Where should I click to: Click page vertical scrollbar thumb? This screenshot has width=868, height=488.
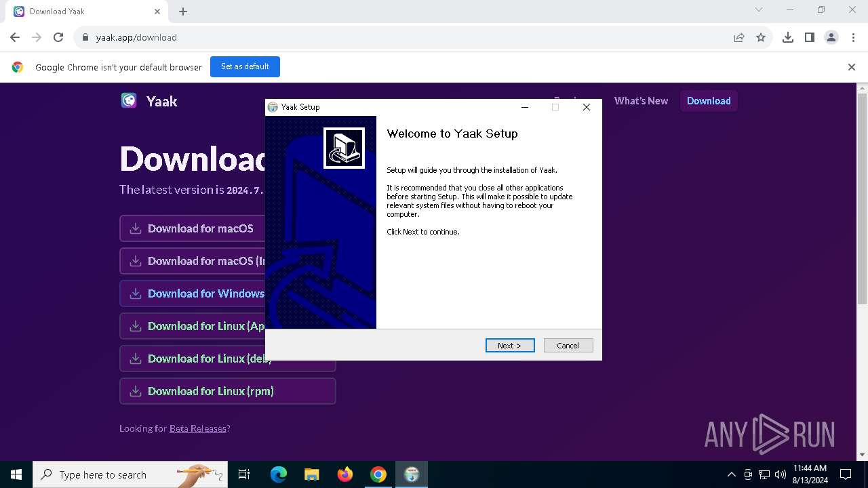coord(863,199)
